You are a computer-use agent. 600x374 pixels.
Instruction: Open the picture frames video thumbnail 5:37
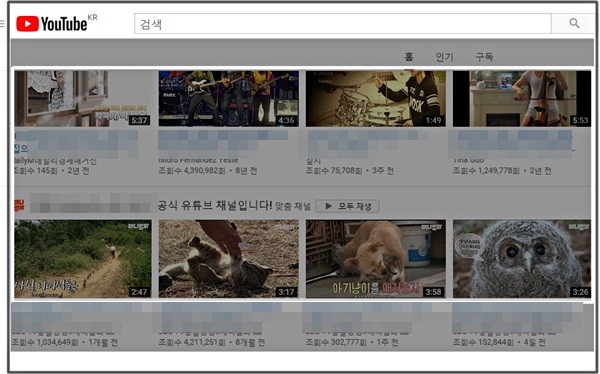point(83,98)
